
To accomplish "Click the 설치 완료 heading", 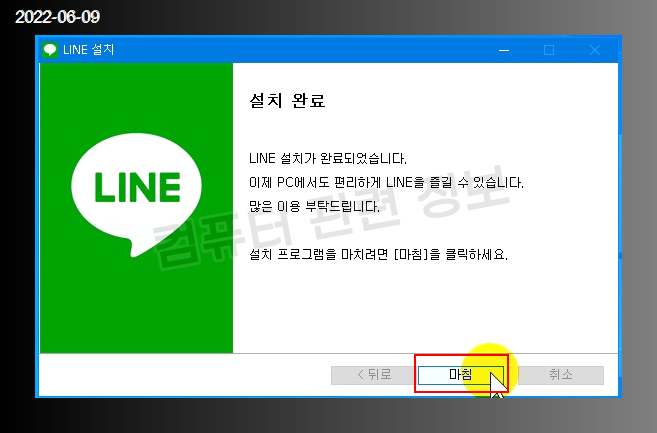I will coord(287,101).
